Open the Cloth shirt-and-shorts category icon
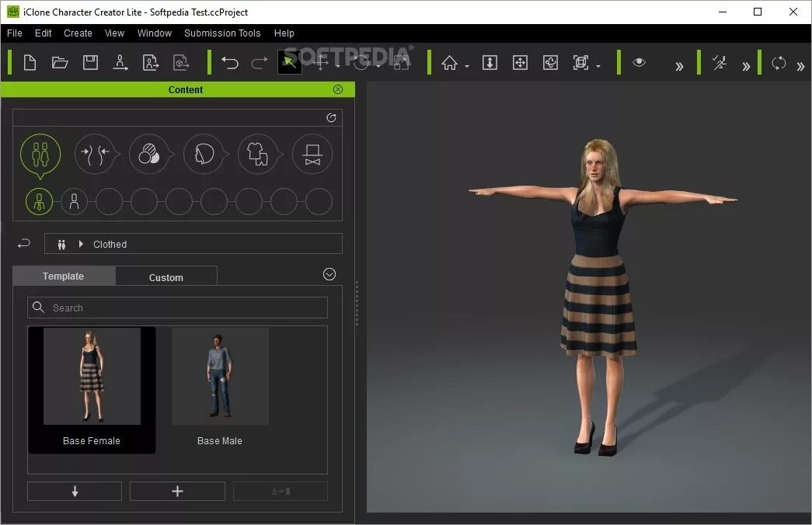This screenshot has height=525, width=812. (258, 154)
